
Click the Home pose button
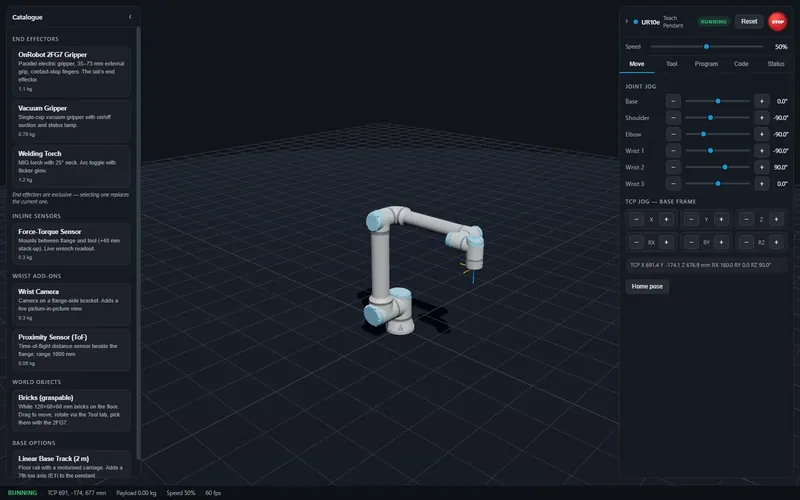click(x=647, y=286)
